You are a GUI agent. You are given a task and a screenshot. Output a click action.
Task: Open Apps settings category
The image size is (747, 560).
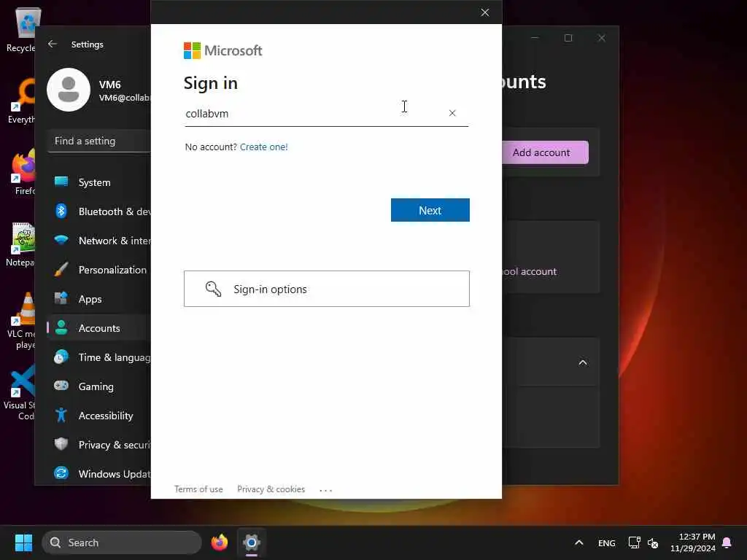(98, 298)
